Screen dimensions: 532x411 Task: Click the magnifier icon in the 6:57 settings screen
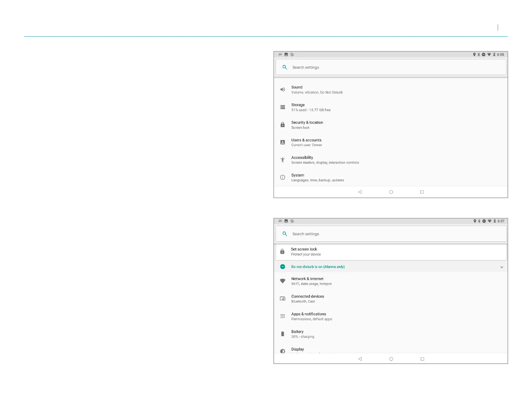point(285,234)
